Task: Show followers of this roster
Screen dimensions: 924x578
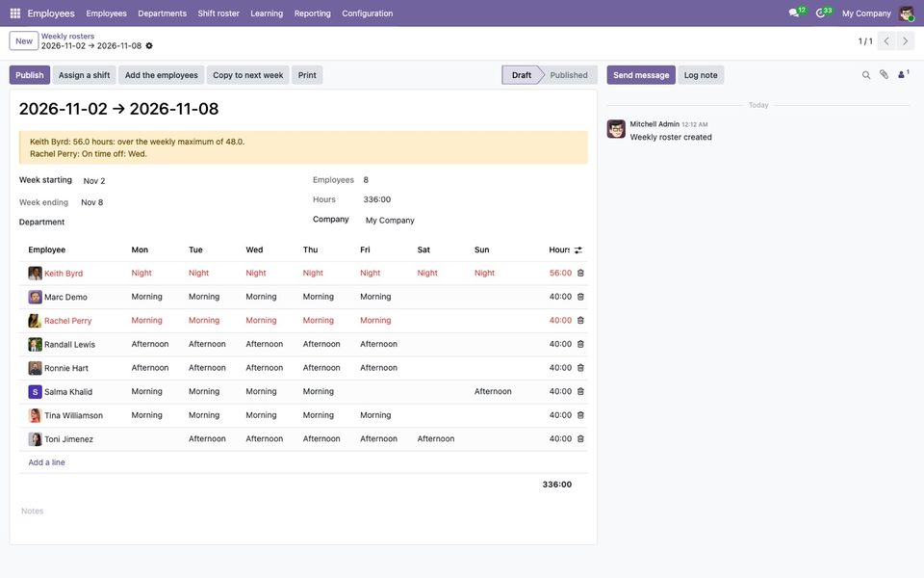Action: (903, 74)
